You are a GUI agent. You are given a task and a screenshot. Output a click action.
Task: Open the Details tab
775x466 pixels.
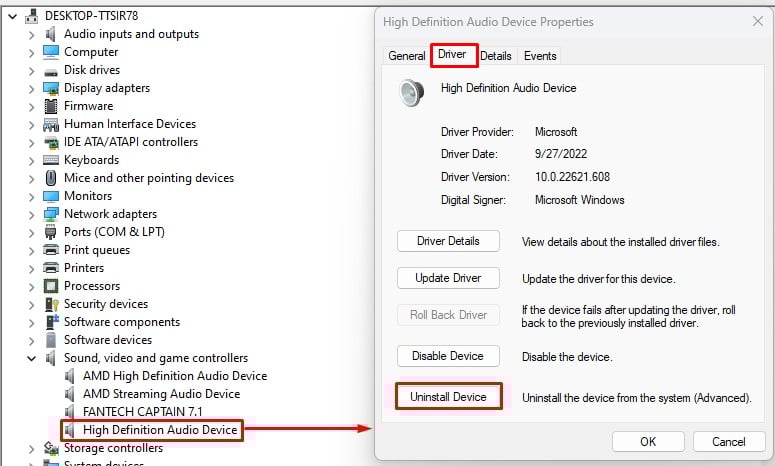point(495,56)
